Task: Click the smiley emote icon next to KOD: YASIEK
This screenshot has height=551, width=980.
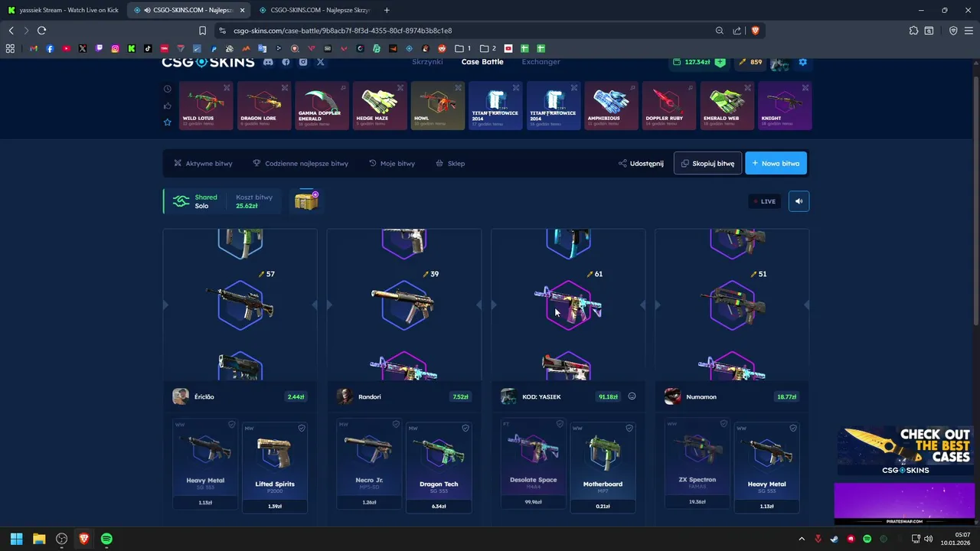Action: (x=632, y=396)
